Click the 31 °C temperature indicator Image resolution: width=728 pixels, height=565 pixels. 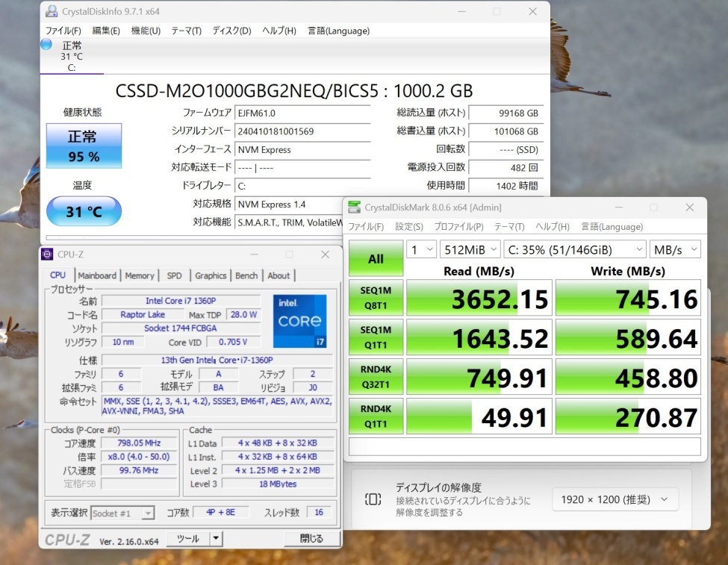pos(84,212)
